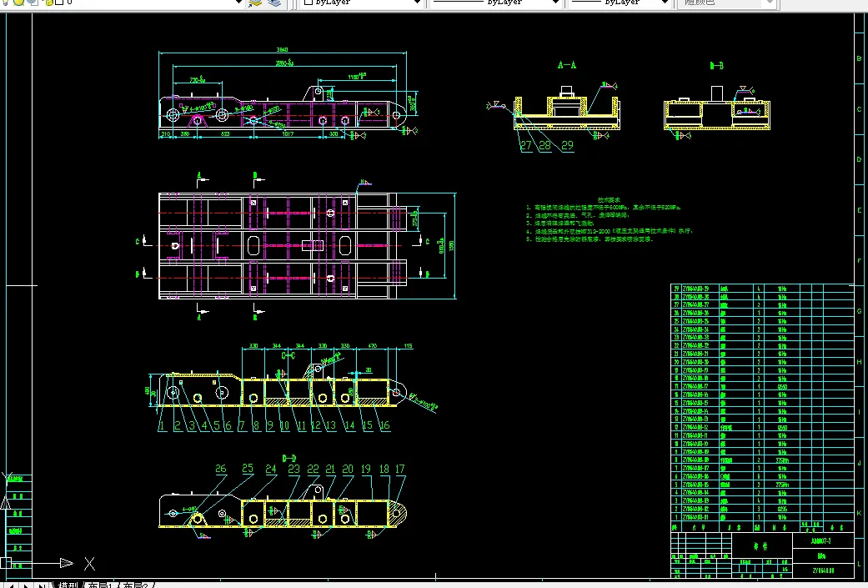
Task: Switch to the 布局1 layout tab
Action: point(102,585)
